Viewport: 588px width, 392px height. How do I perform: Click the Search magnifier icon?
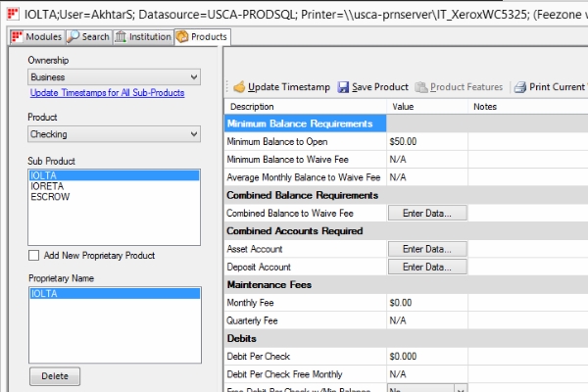coord(73,37)
